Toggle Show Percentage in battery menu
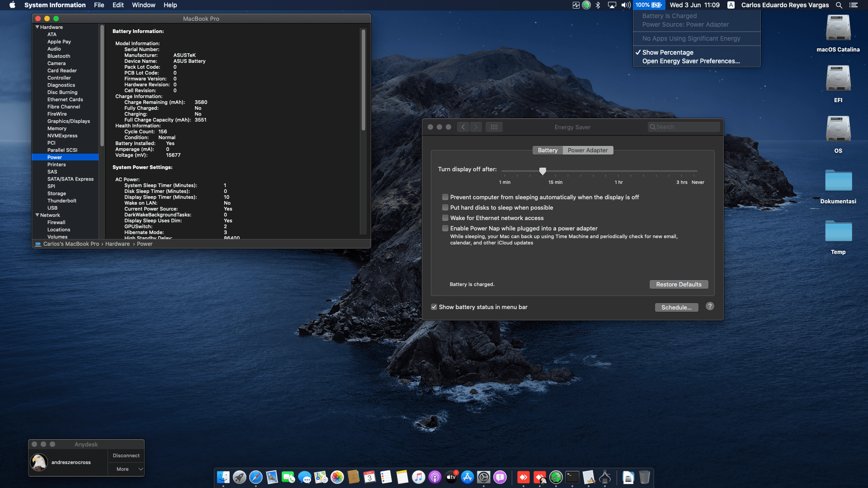Image resolution: width=868 pixels, height=488 pixels. pos(697,52)
